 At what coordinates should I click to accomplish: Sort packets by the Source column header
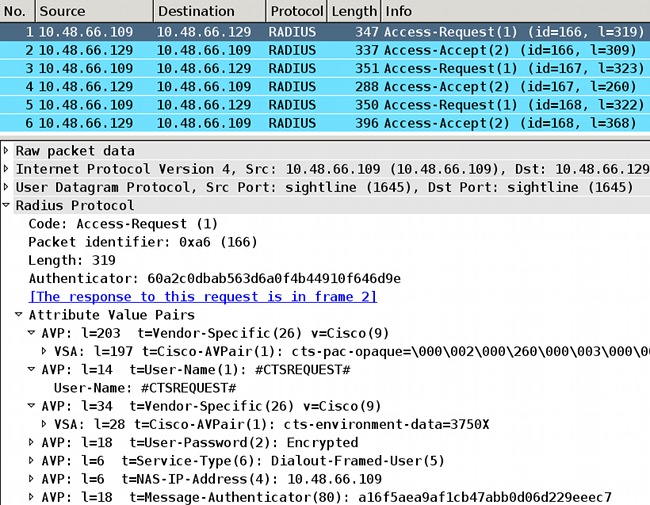click(x=92, y=11)
